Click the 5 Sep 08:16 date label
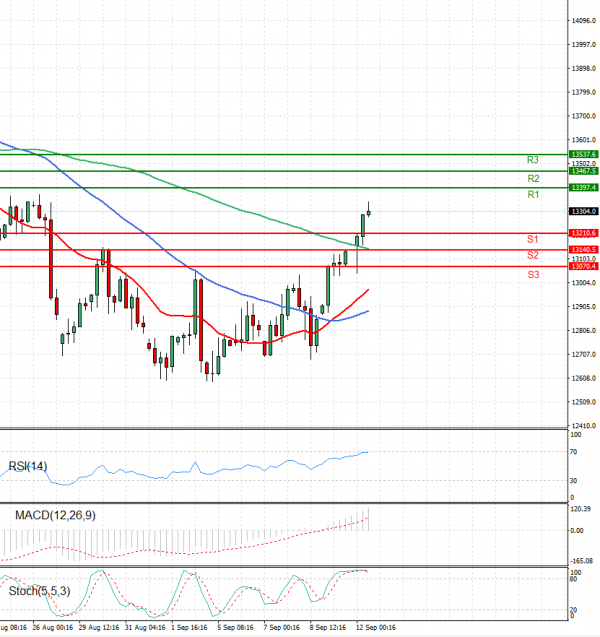Image resolution: width=600 pixels, height=637 pixels. 235,628
